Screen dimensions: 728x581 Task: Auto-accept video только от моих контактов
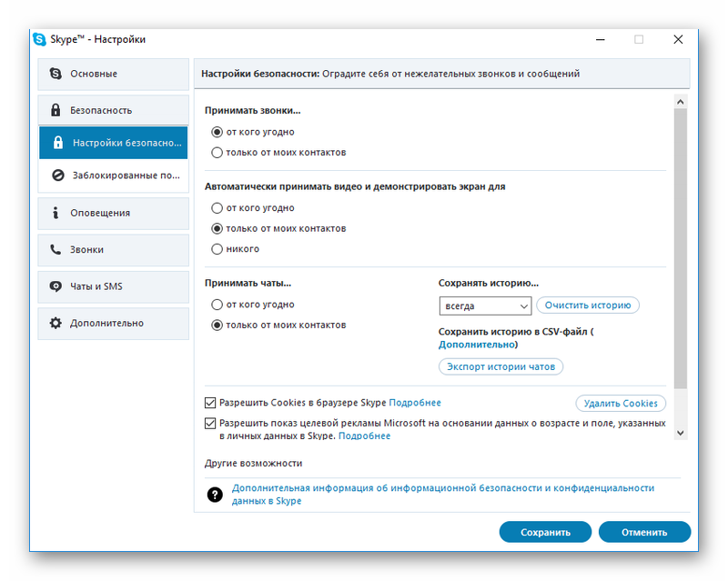(x=217, y=228)
